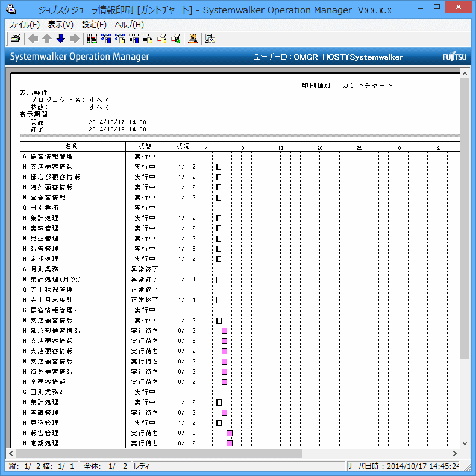Click the 'レディ' status bar text
Screen dimensions: 476x476
tap(142, 466)
